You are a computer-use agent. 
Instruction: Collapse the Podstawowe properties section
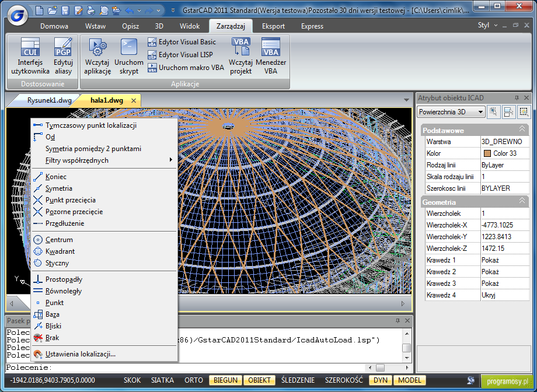(522, 129)
